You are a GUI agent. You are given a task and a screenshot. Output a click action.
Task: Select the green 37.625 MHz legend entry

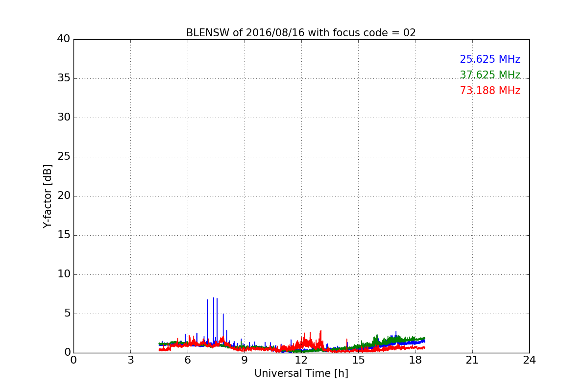coord(490,75)
